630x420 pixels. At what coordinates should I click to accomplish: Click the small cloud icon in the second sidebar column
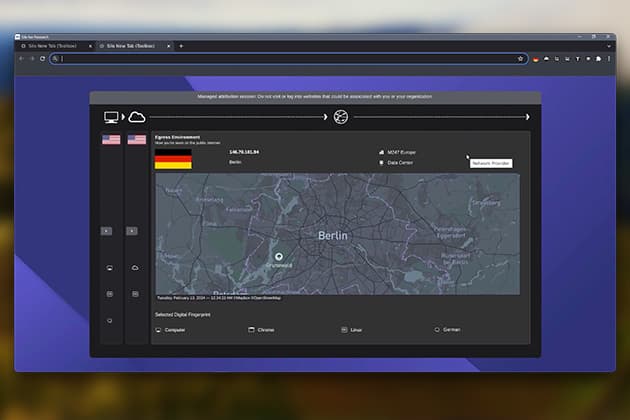135,268
